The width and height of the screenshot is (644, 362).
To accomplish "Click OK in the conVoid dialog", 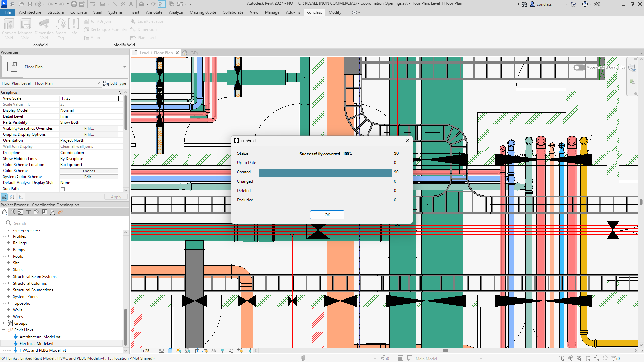I will point(327,215).
